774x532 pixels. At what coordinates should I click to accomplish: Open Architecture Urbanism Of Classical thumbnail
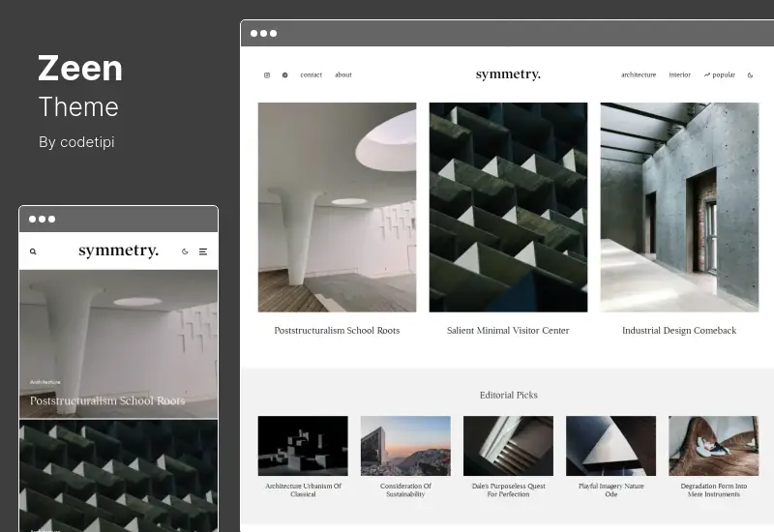303,446
